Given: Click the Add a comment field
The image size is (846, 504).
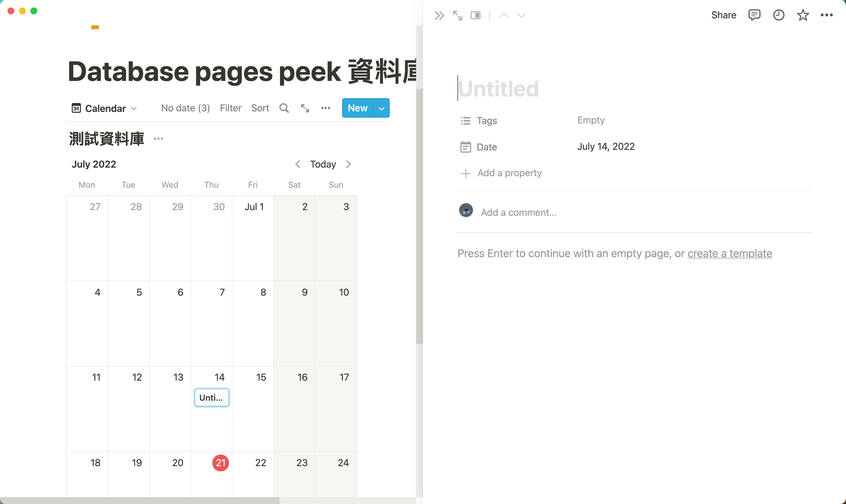Looking at the screenshot, I should (x=519, y=213).
